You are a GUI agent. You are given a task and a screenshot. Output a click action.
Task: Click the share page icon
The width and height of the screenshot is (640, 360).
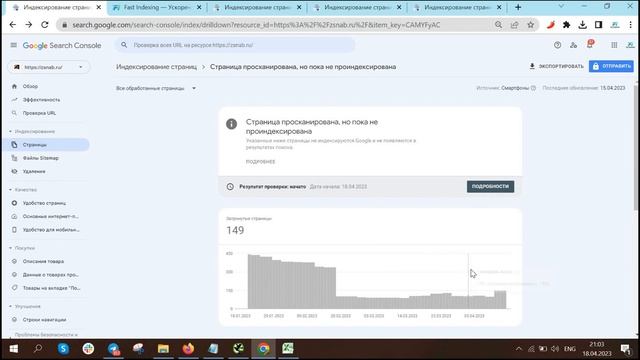pos(514,25)
